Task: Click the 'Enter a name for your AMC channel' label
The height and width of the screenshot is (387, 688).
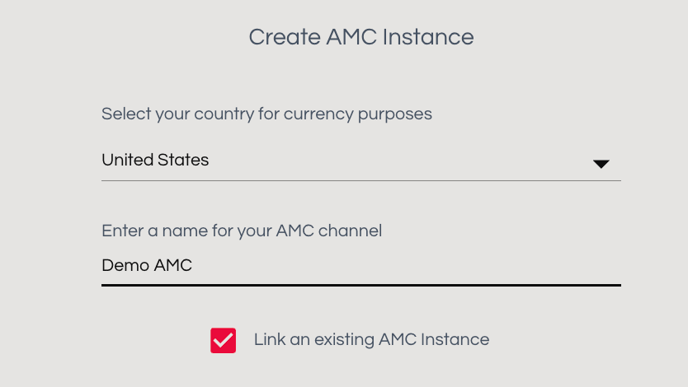Action: (x=242, y=231)
